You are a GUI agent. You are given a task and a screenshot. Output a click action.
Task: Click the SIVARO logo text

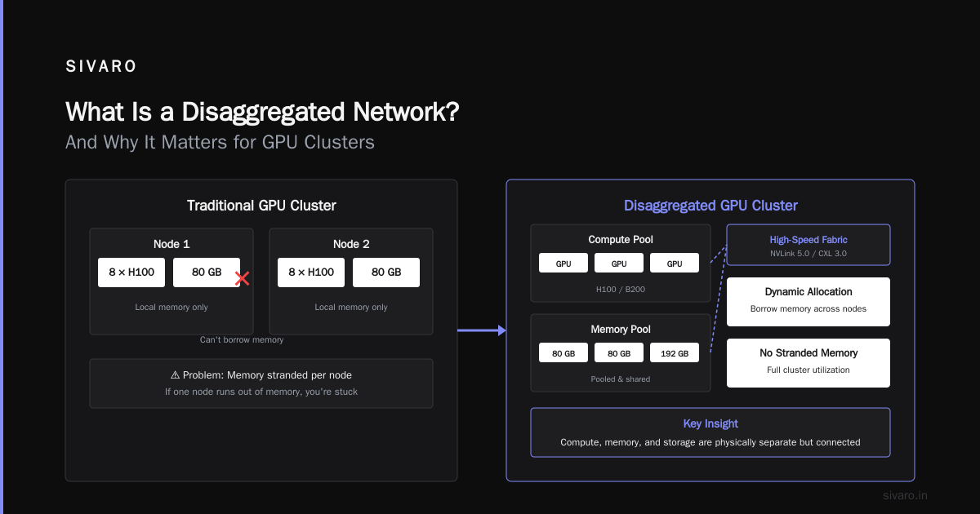pos(101,67)
